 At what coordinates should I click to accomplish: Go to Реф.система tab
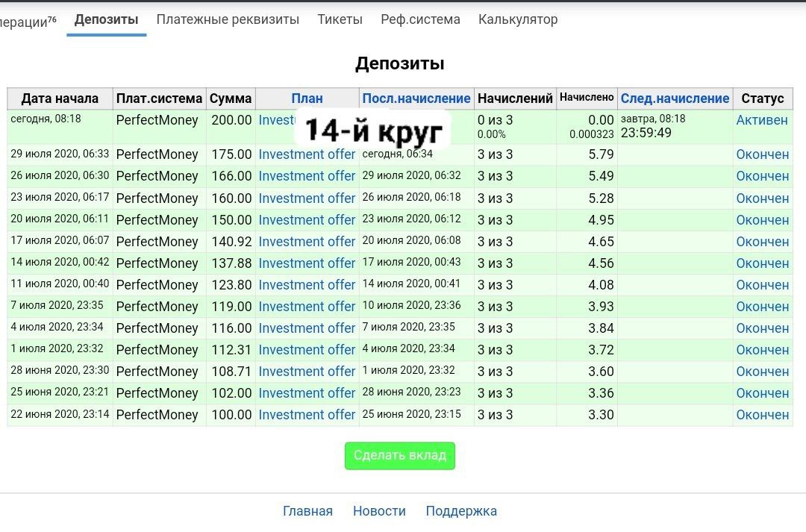tap(420, 19)
